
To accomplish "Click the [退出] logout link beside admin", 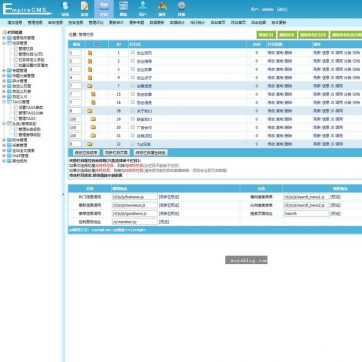I will [x=282, y=9].
